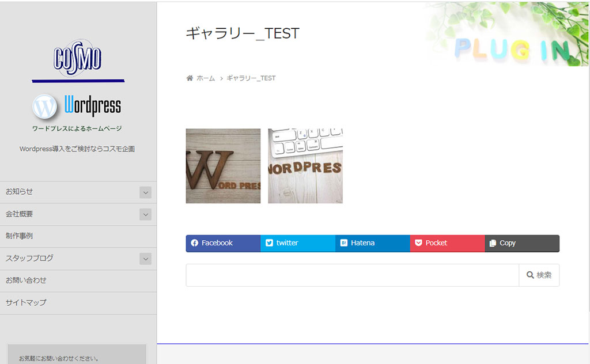Share the page on Facebook

click(223, 243)
